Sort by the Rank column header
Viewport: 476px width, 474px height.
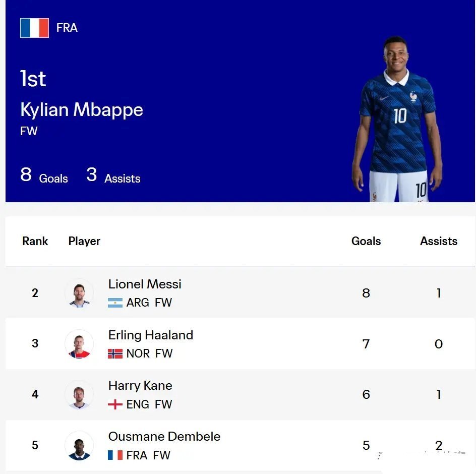coord(35,241)
